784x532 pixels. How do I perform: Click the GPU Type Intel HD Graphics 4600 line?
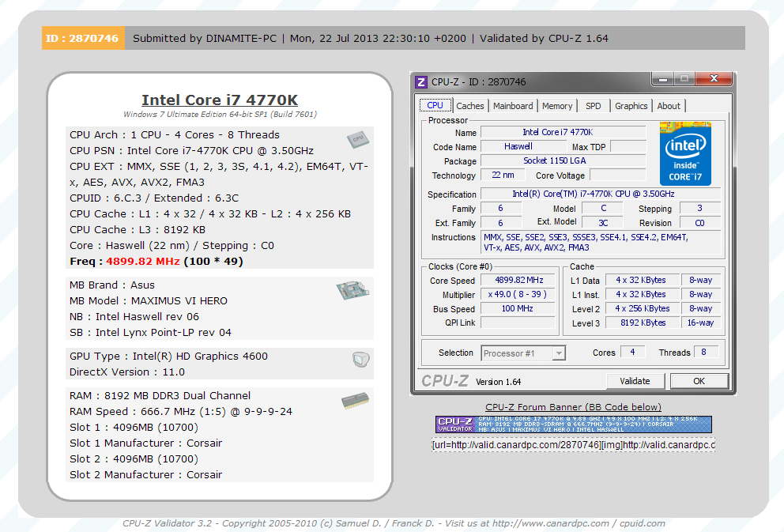click(x=168, y=357)
